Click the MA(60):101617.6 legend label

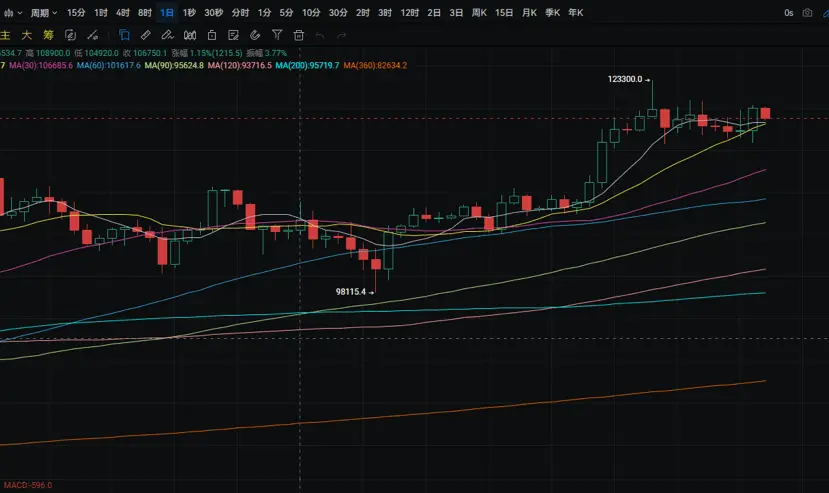point(108,66)
